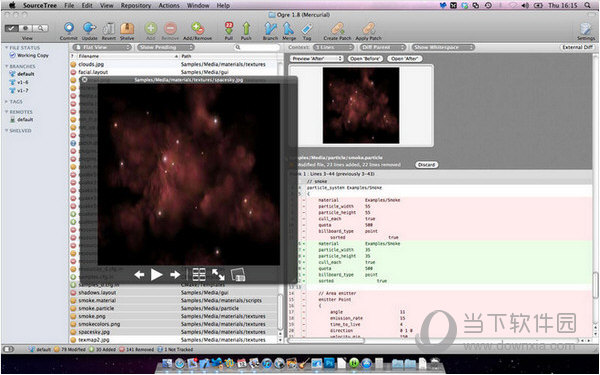Click the Create Patch icon
Image resolution: width=600 pixels, height=375 pixels.
pyautogui.click(x=338, y=28)
